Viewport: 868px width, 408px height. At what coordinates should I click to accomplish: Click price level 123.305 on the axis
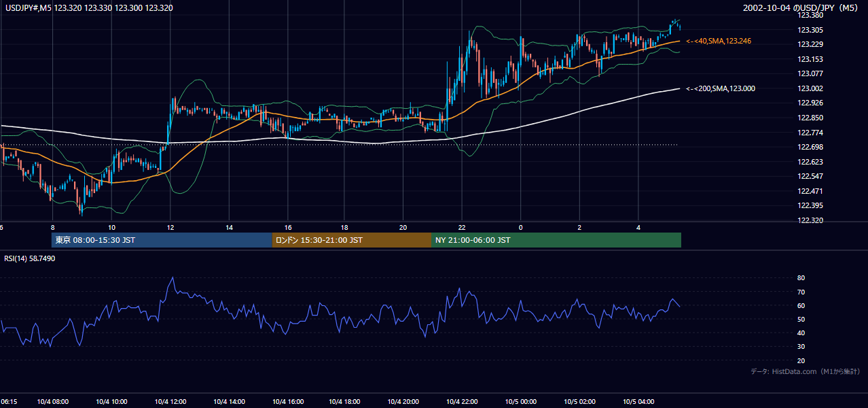point(810,30)
